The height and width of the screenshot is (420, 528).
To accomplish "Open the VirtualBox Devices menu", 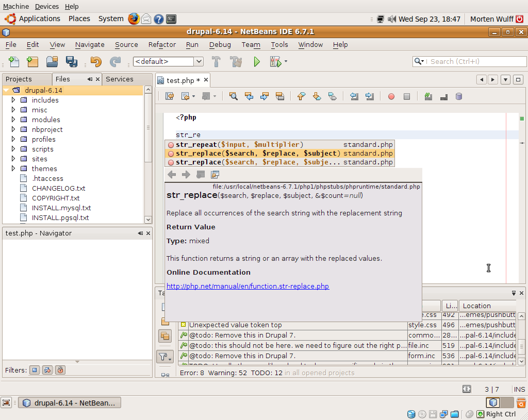I will (x=47, y=6).
